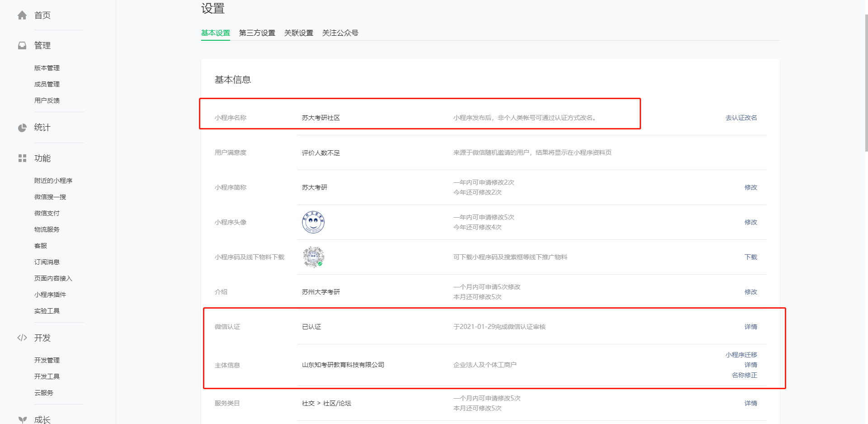Open 实验工具 sidebar entry
The width and height of the screenshot is (868, 424).
47,311
